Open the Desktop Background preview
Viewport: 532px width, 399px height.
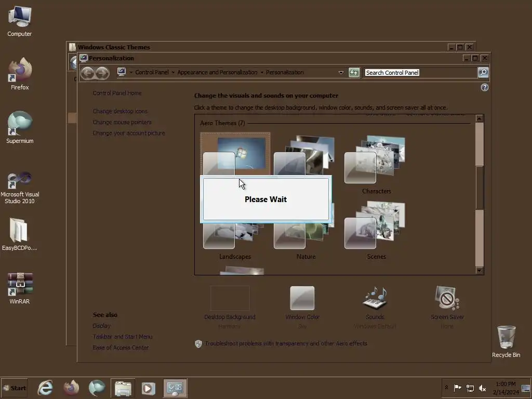(x=230, y=298)
